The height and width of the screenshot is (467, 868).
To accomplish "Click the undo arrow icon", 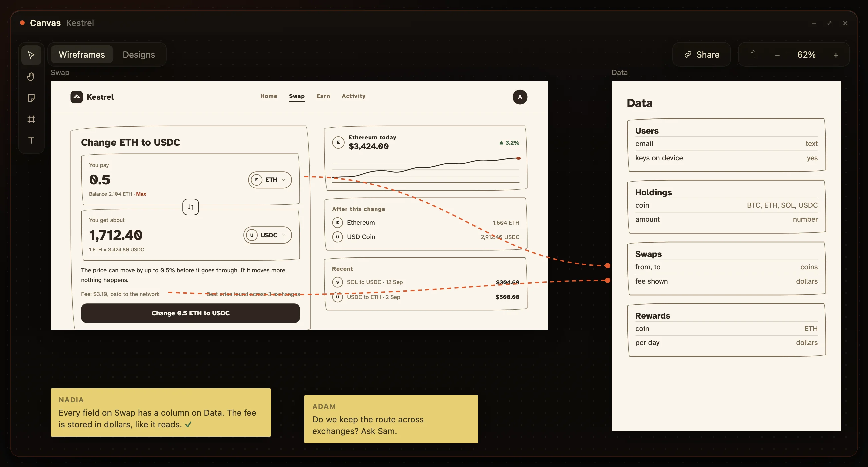I will pyautogui.click(x=753, y=55).
